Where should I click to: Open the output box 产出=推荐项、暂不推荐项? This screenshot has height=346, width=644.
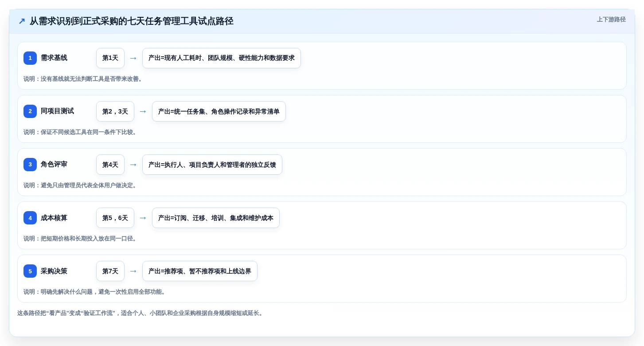click(200, 271)
